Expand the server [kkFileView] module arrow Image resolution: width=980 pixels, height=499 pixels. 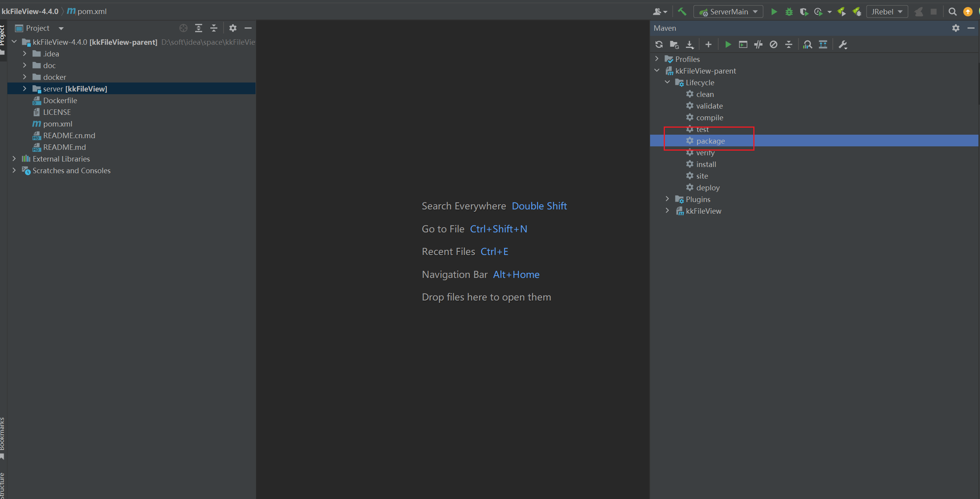[25, 89]
